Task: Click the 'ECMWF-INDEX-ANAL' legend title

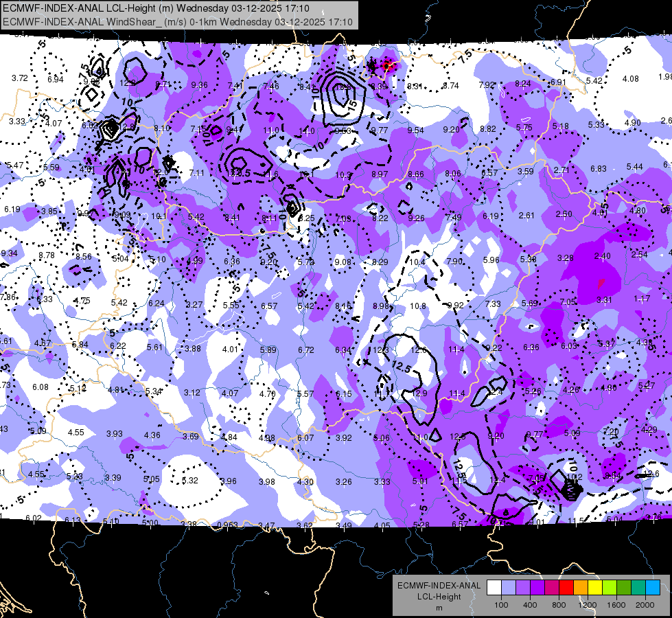Action: coord(439,586)
